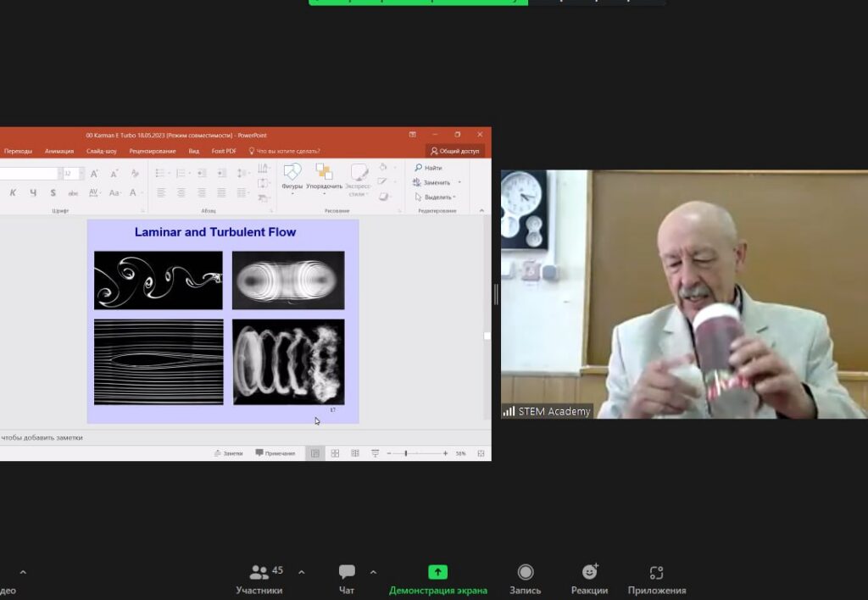Open the Слайд-шу ribbon tab
This screenshot has width=868, height=600.
[102, 151]
